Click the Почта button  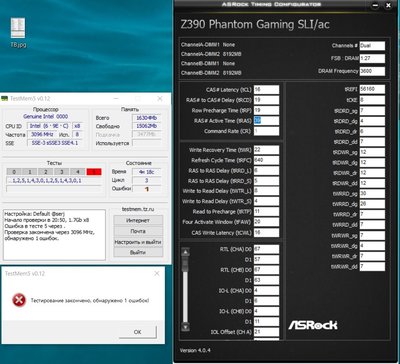pos(138,231)
